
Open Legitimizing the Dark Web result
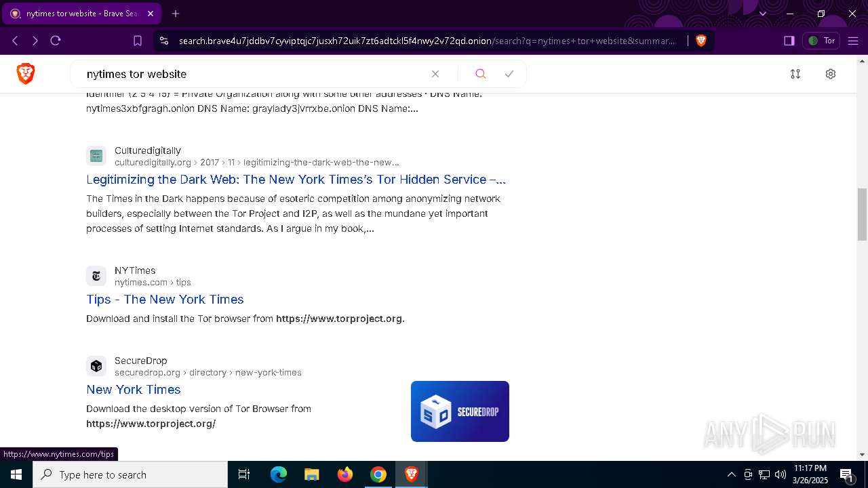click(296, 180)
